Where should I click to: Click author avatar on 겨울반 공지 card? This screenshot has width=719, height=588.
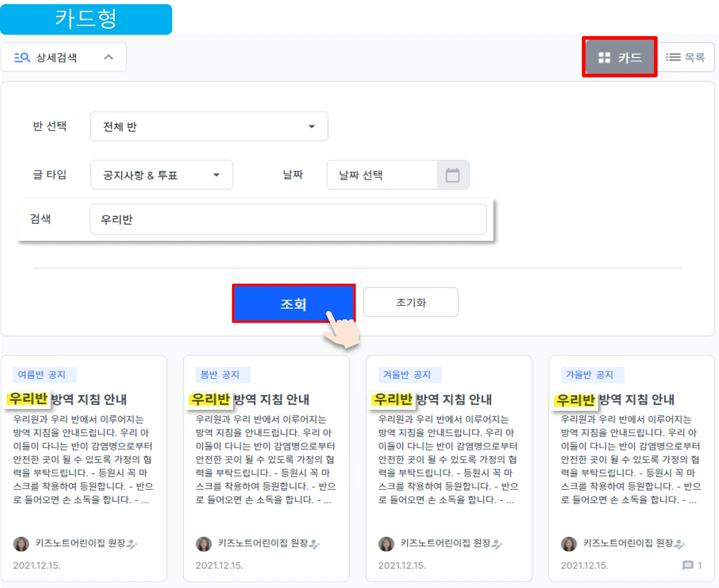tap(386, 544)
